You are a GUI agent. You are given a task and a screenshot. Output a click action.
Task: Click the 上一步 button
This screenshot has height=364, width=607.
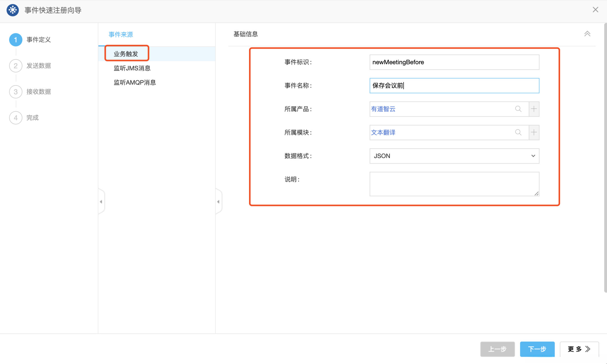(x=497, y=349)
